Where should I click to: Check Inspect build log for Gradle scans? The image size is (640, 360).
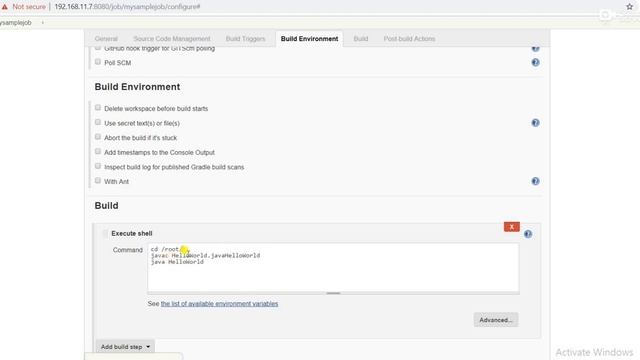coord(98,166)
